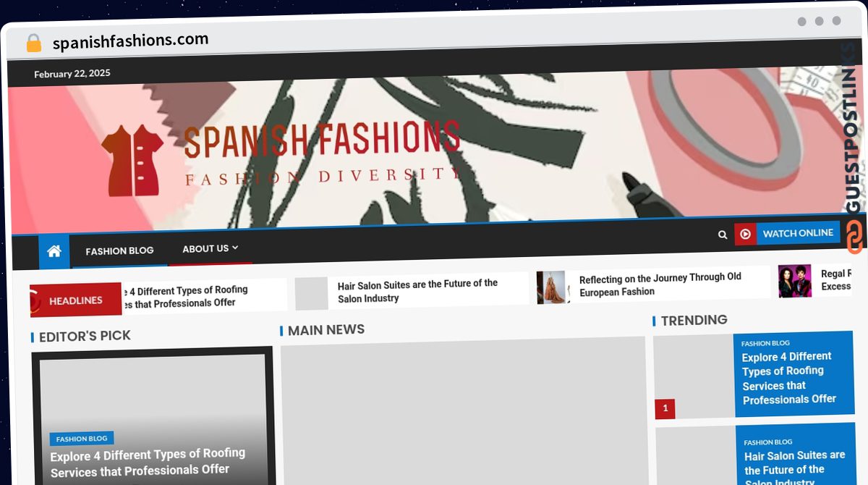Click the Hair Salon Suites headline thumbnail placeholder
This screenshot has height=485, width=868.
tap(312, 294)
